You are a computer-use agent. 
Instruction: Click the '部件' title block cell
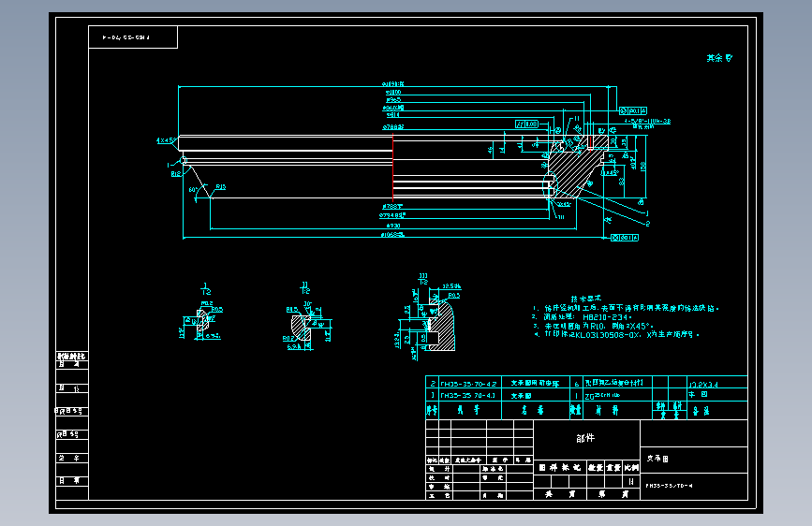585,438
